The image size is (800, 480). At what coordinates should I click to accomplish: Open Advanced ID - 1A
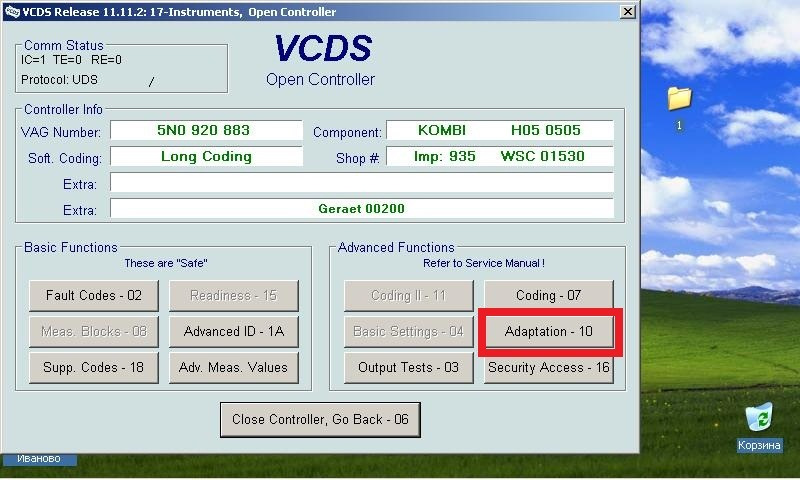[x=234, y=332]
